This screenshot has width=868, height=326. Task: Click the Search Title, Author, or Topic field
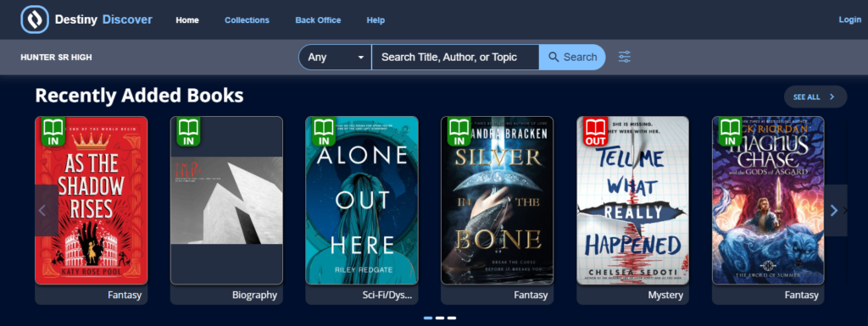point(455,57)
